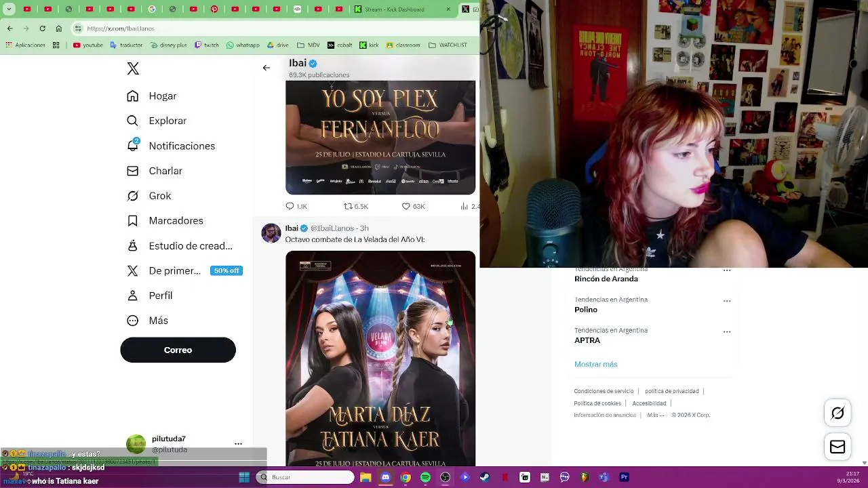868x488 pixels.
Task: Open the drive bookmark
Action: pyautogui.click(x=278, y=45)
